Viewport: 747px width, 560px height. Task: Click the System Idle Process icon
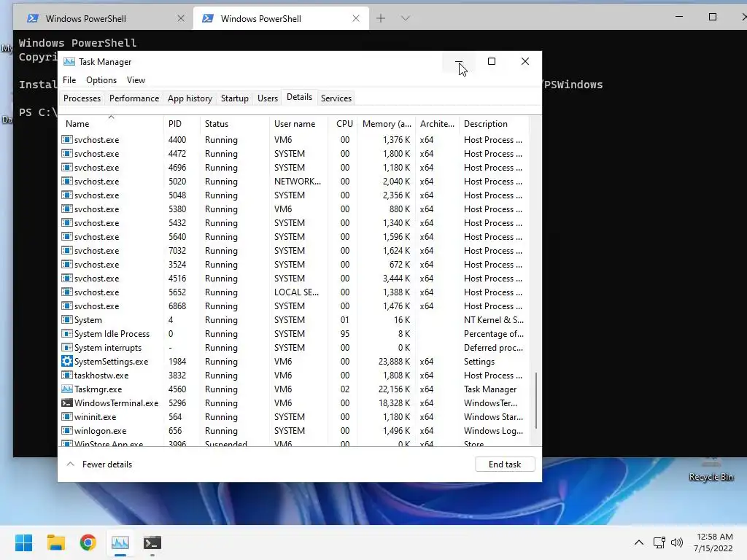click(x=66, y=334)
